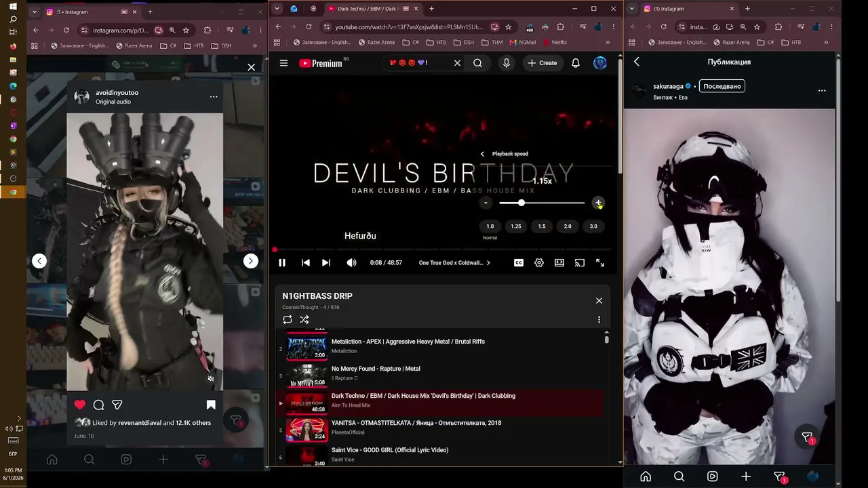Open the tab search dropdown in the YouTube window

coord(277,9)
